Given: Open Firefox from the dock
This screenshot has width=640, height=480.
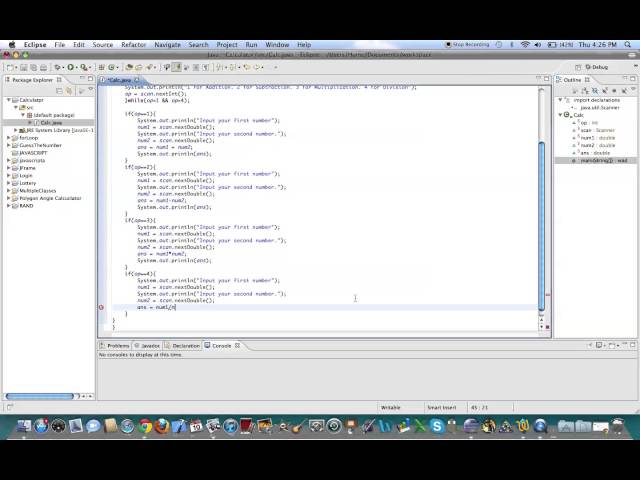Looking at the screenshot, I should pyautogui.click(x=162, y=426).
